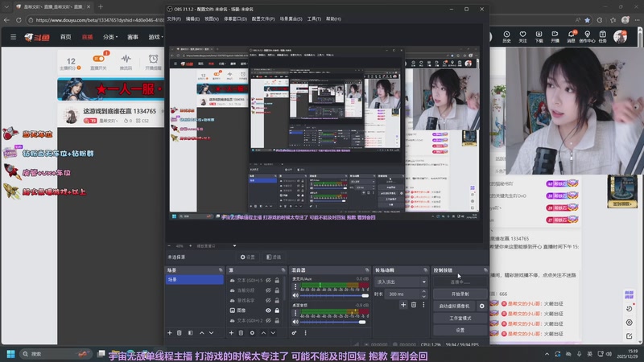The image size is (644, 362).
Task: Move source up in Sources panel
Action: click(x=263, y=333)
